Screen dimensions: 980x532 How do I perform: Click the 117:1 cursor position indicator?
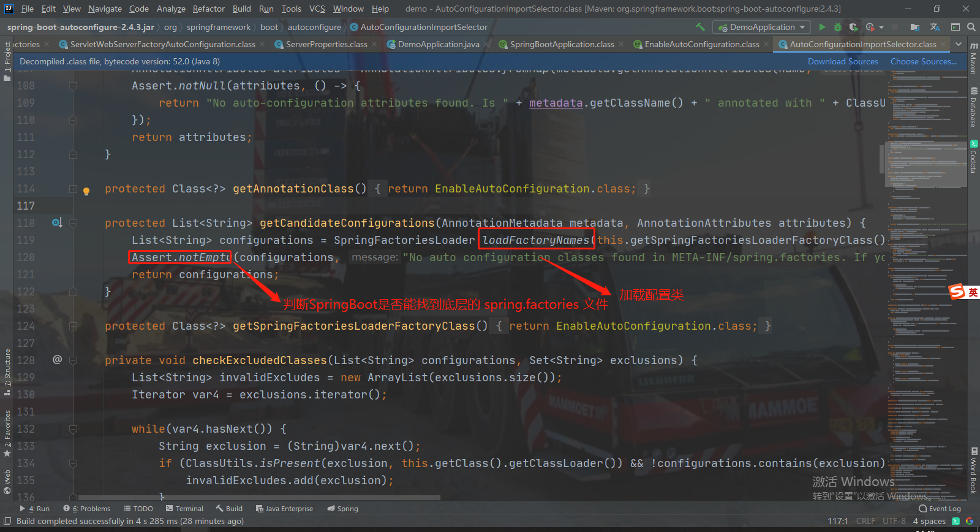coord(838,521)
